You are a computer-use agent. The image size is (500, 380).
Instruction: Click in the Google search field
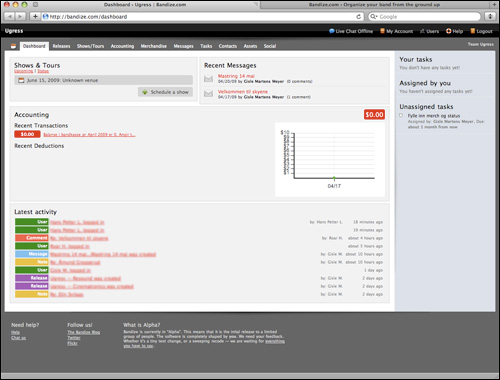click(425, 17)
